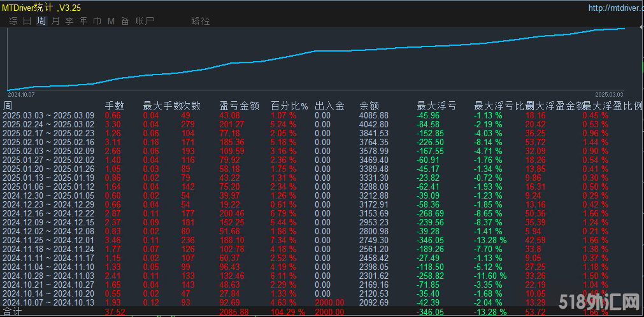Click the 百分比% column header

coord(289,106)
